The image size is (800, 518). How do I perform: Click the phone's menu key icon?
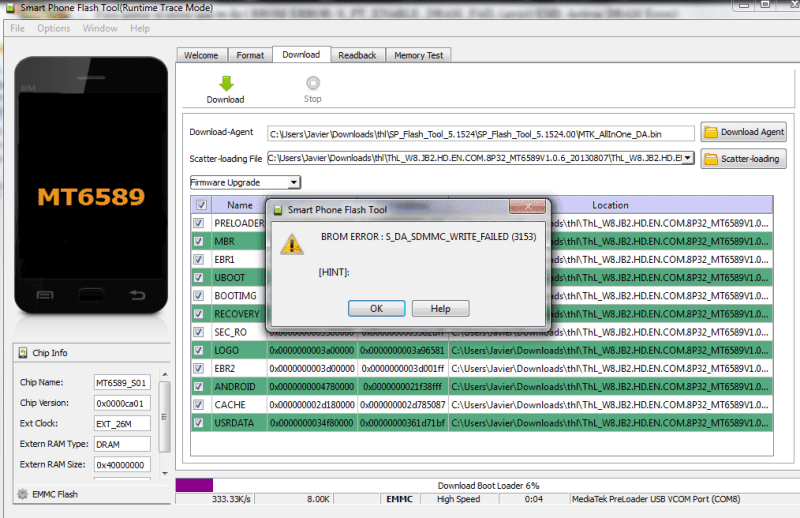point(45,295)
